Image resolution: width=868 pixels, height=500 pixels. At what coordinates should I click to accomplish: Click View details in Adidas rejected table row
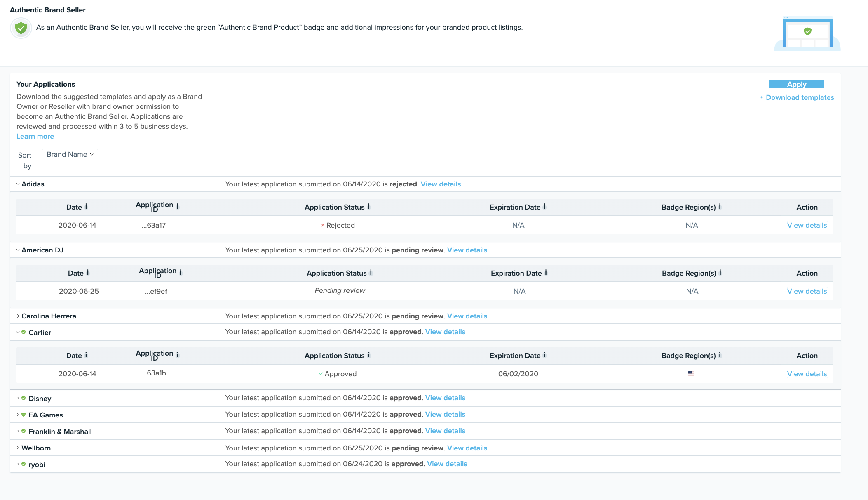807,225
